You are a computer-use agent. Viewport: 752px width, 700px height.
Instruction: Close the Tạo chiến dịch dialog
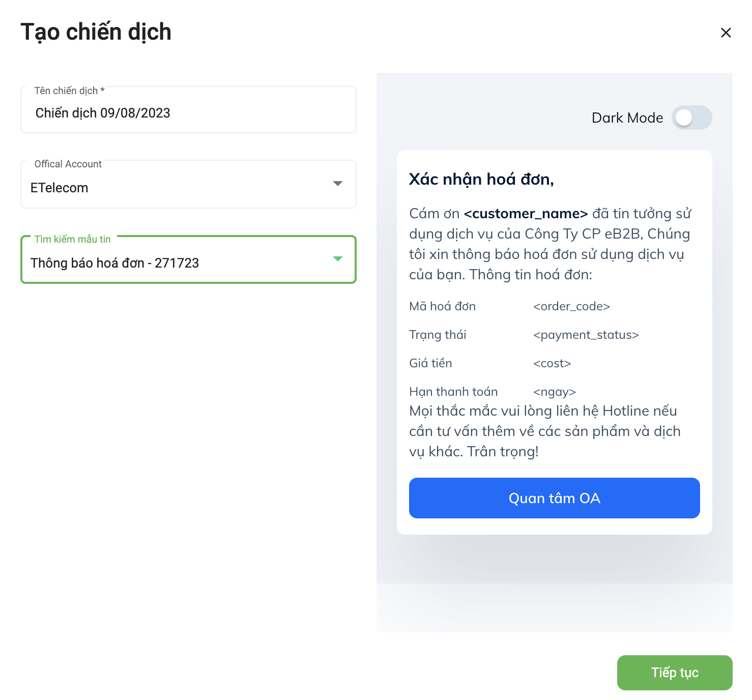pyautogui.click(x=726, y=33)
